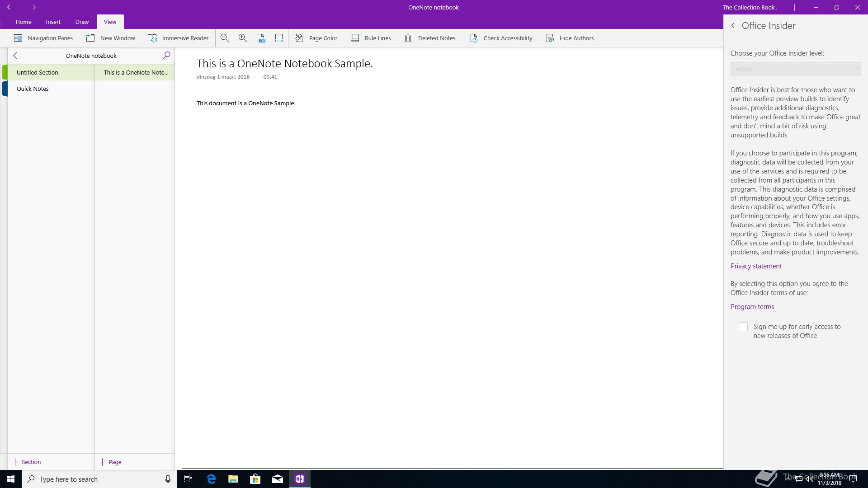Image resolution: width=868 pixels, height=488 pixels.
Task: Go back from Office Insider panel
Action: coord(733,26)
